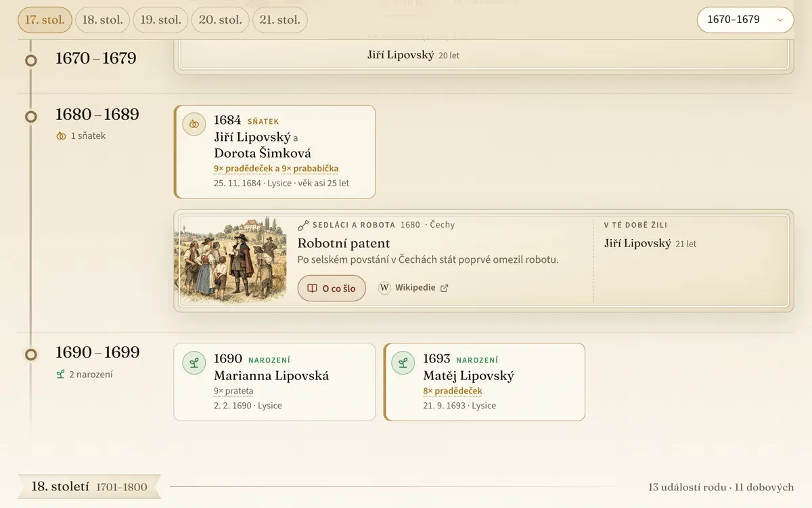Click the 21. 9. 1693 · Lysice date line
Viewport: 812px width, 508px height.
pos(459,406)
